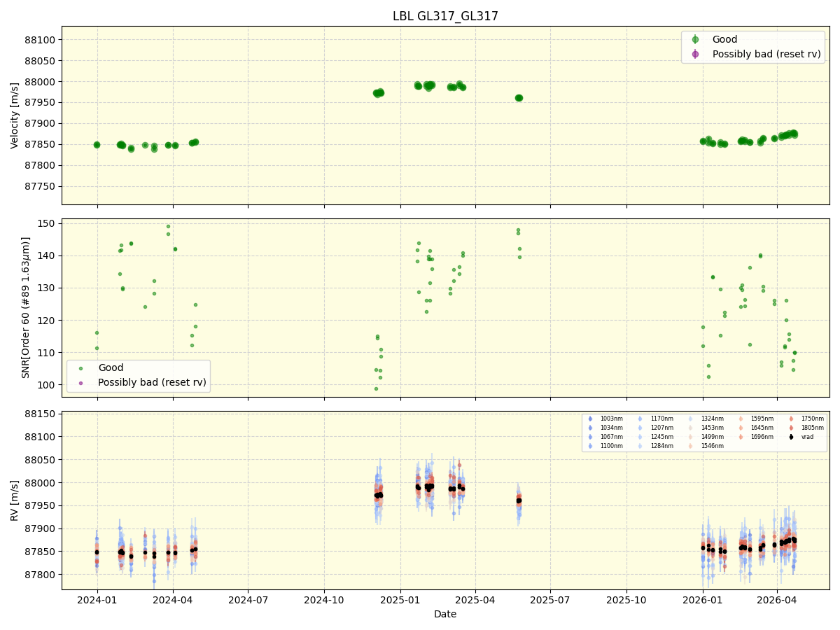
Task: Click 'Possibly bad (reset rv)' in the Velocity panel legend
Action: coord(766,54)
